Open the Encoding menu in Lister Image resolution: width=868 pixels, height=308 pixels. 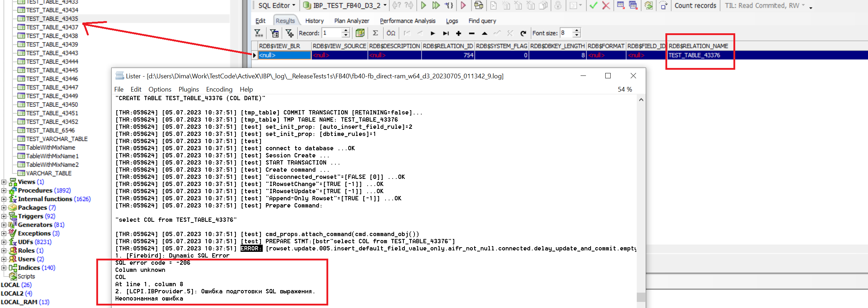tap(219, 89)
